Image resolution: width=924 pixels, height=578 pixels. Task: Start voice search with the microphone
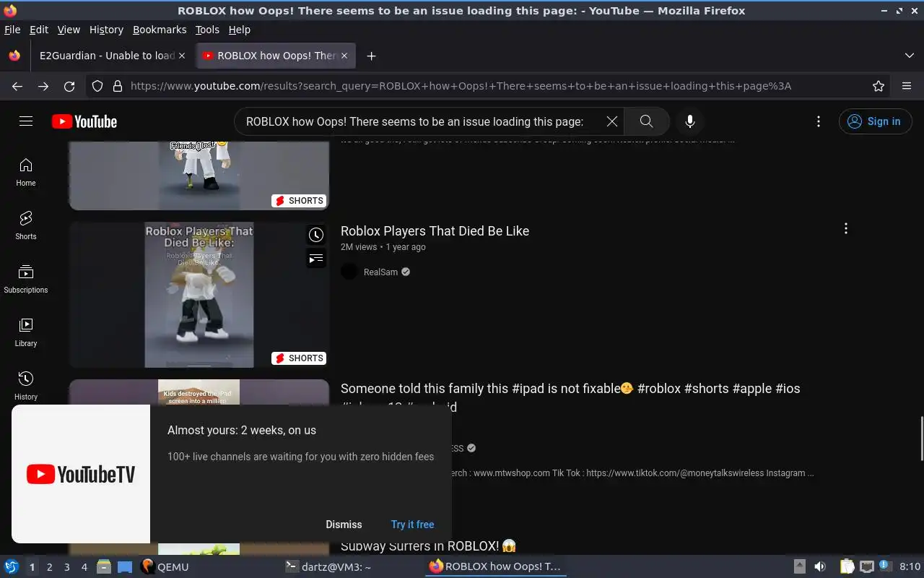point(690,121)
